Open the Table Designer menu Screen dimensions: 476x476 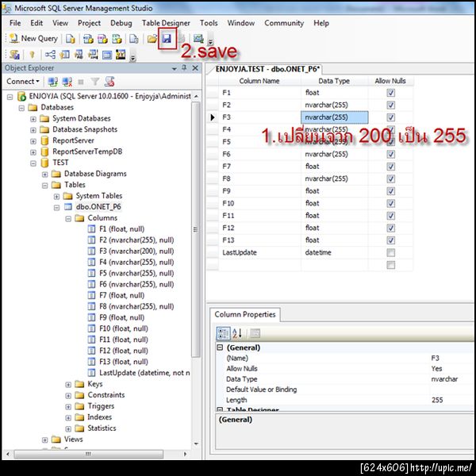pos(166,23)
